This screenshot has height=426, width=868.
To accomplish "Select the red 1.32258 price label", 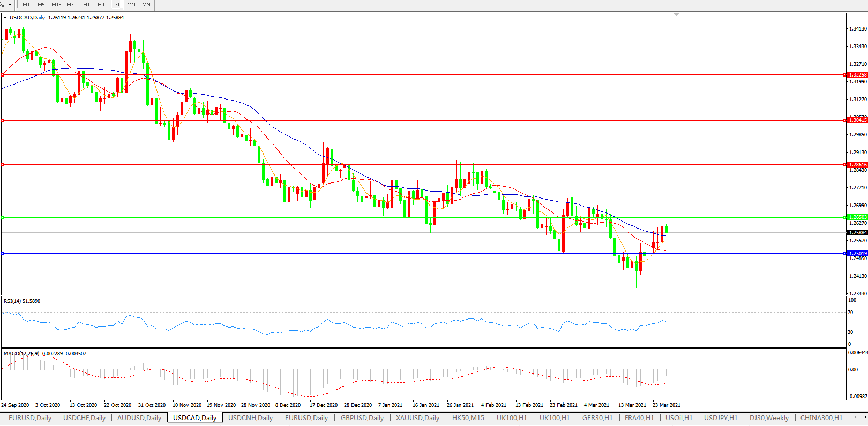I will [x=857, y=75].
